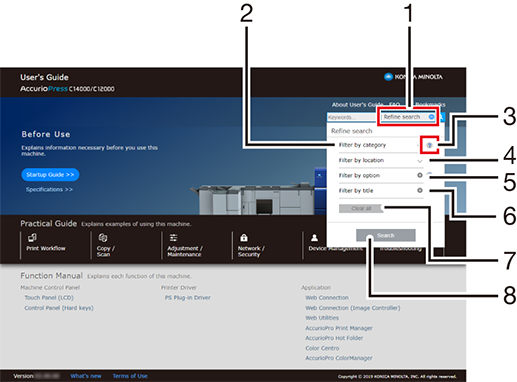
Task: Open the FAQ menu item
Action: click(394, 105)
